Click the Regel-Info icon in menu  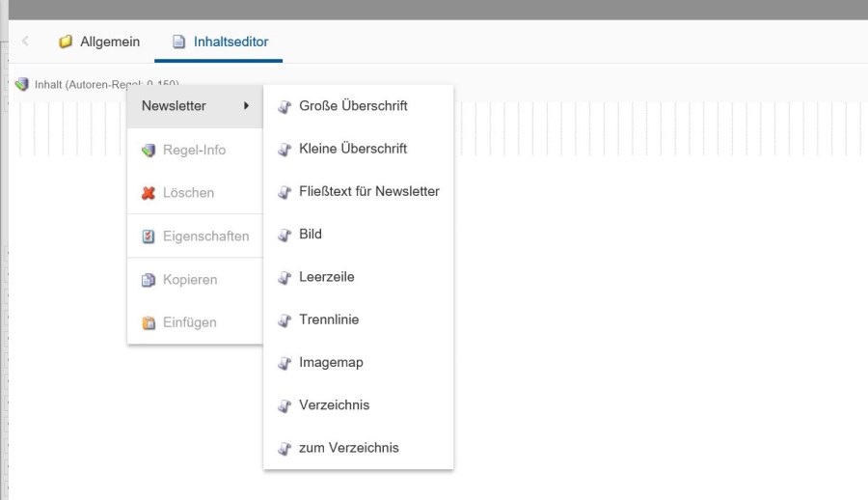pos(149,151)
